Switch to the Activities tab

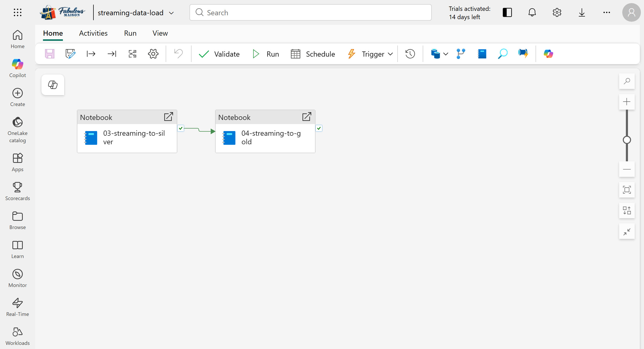click(x=93, y=33)
